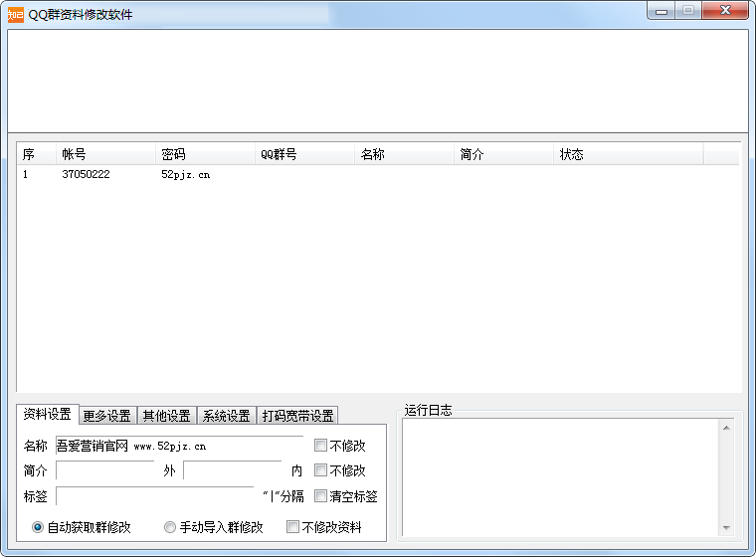This screenshot has width=756, height=557.
Task: Focus the 标签 text field
Action: [x=154, y=495]
